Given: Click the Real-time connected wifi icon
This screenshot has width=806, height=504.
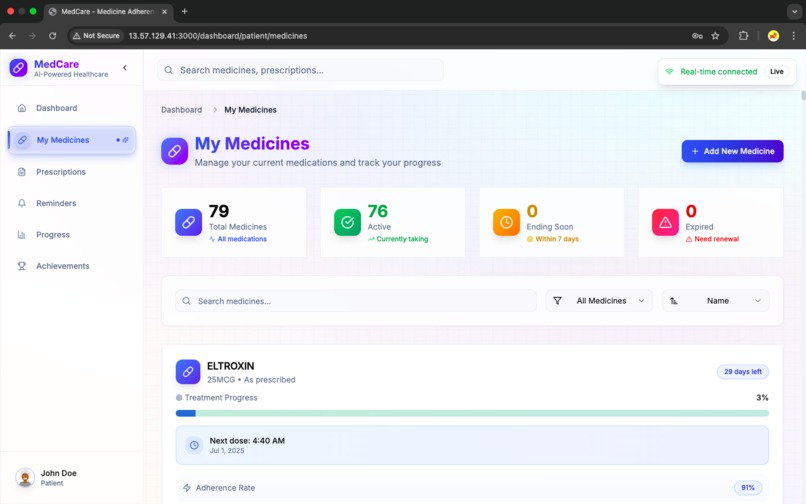Looking at the screenshot, I should tap(669, 71).
